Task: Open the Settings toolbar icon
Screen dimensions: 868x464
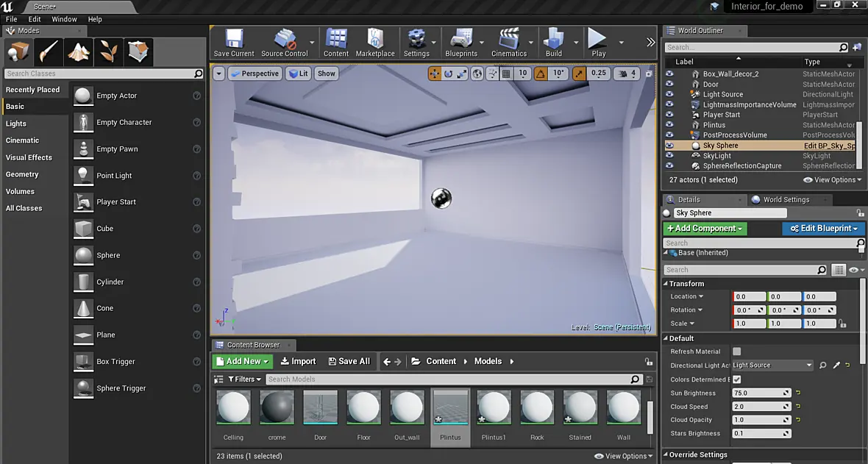Action: point(416,43)
